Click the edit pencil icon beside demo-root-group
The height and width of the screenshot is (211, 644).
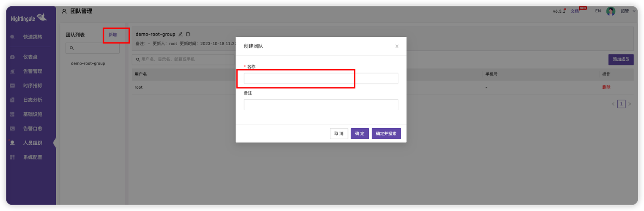[x=181, y=34]
